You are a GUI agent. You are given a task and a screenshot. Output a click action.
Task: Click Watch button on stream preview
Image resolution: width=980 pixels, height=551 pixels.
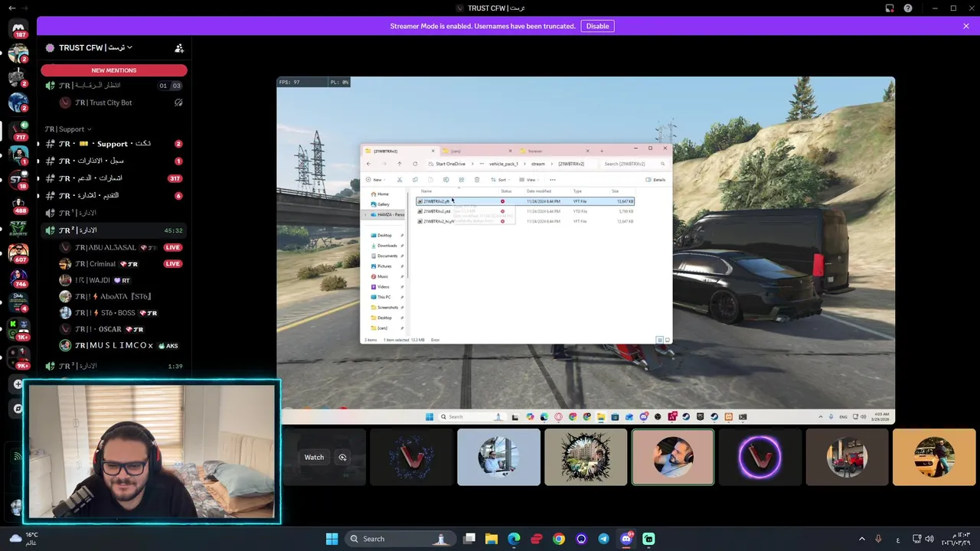[314, 457]
